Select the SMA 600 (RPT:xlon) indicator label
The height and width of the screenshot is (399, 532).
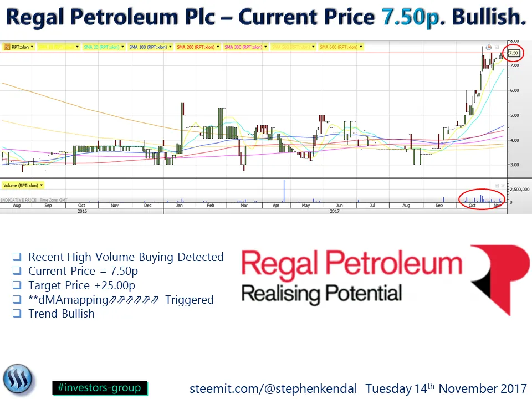coord(339,47)
